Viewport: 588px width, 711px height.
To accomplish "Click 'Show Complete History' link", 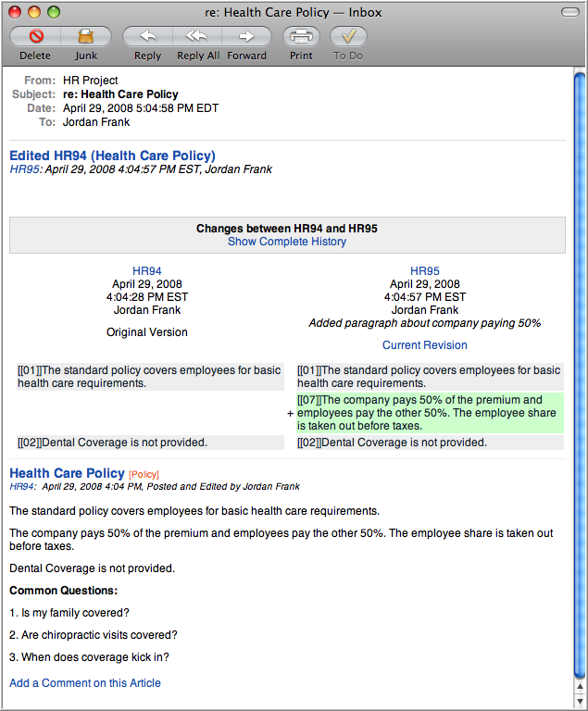I will [x=287, y=242].
